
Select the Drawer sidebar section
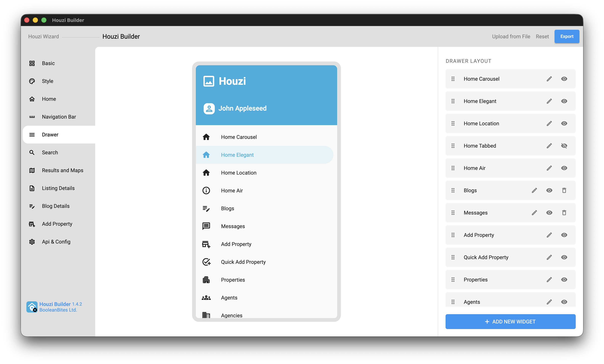(59, 135)
